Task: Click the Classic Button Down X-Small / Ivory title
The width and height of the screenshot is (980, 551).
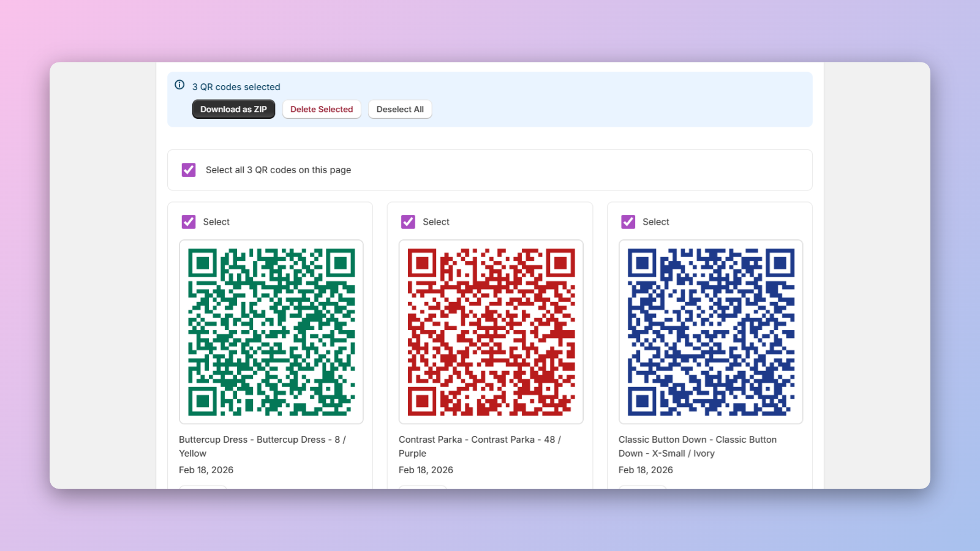Action: click(697, 446)
